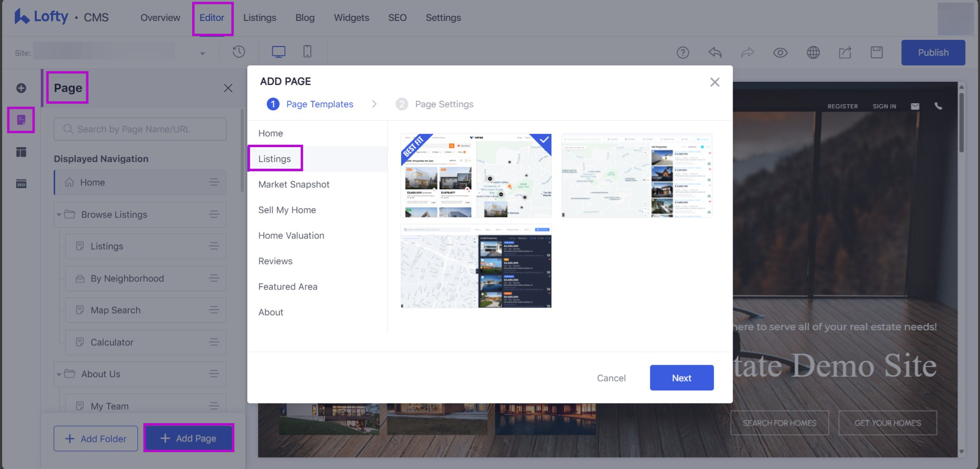This screenshot has width=980, height=469.
Task: Click the help question mark icon
Action: point(683,53)
